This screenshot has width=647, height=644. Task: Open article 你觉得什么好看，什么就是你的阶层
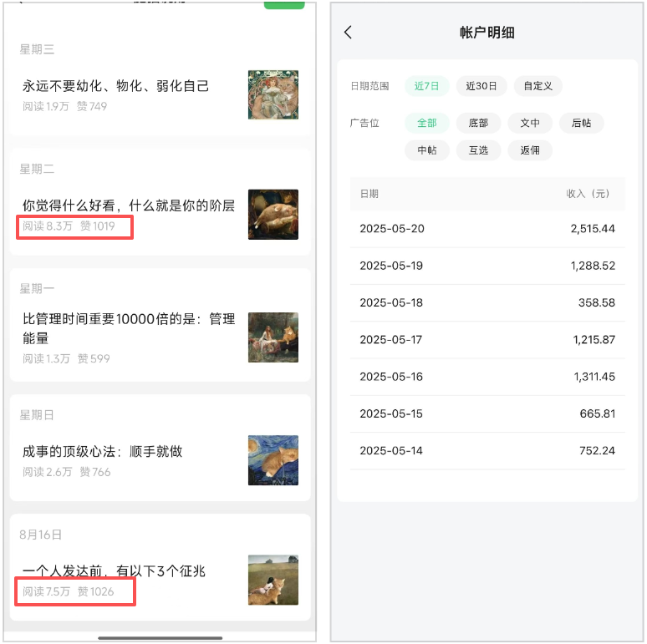pyautogui.click(x=129, y=205)
